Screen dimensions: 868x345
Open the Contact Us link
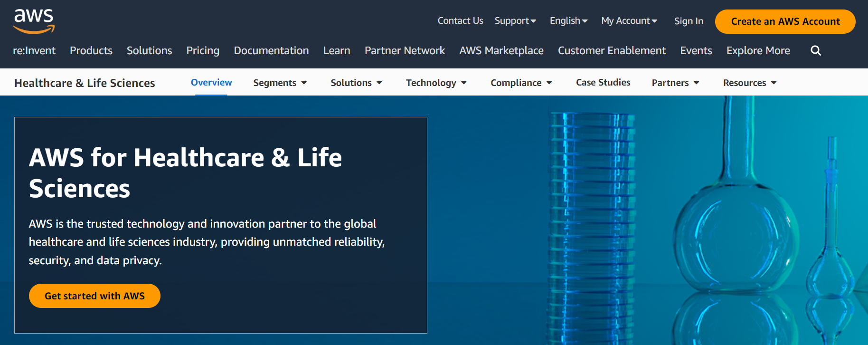(460, 21)
